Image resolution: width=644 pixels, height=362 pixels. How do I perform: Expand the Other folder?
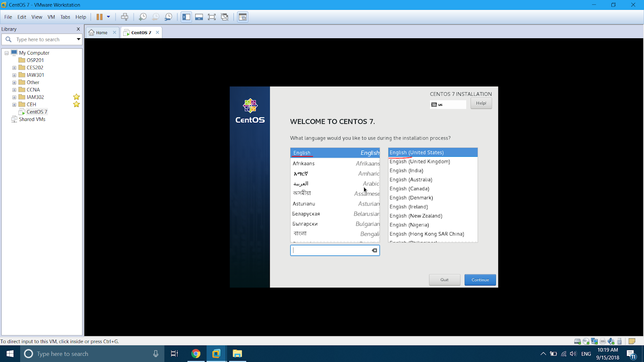pos(14,82)
